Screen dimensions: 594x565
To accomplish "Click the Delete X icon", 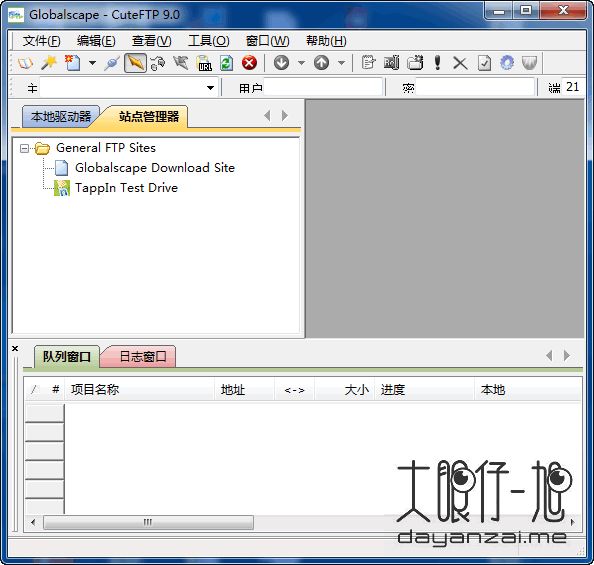I will tap(460, 63).
